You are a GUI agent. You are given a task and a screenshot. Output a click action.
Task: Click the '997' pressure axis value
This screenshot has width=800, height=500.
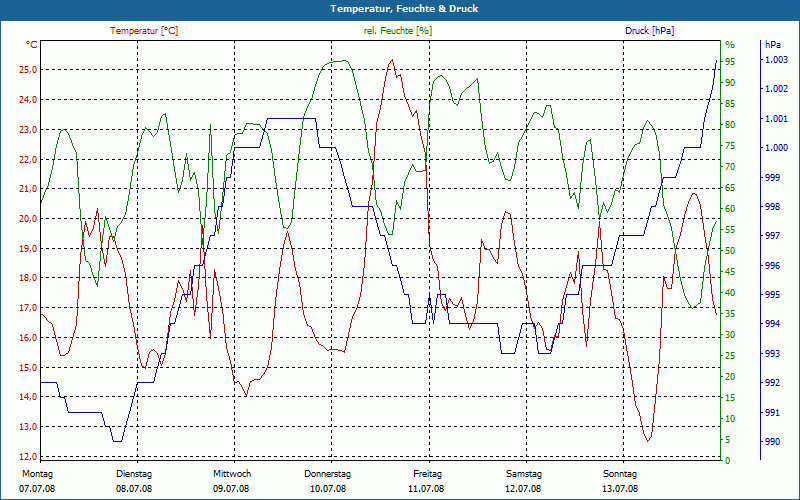772,236
